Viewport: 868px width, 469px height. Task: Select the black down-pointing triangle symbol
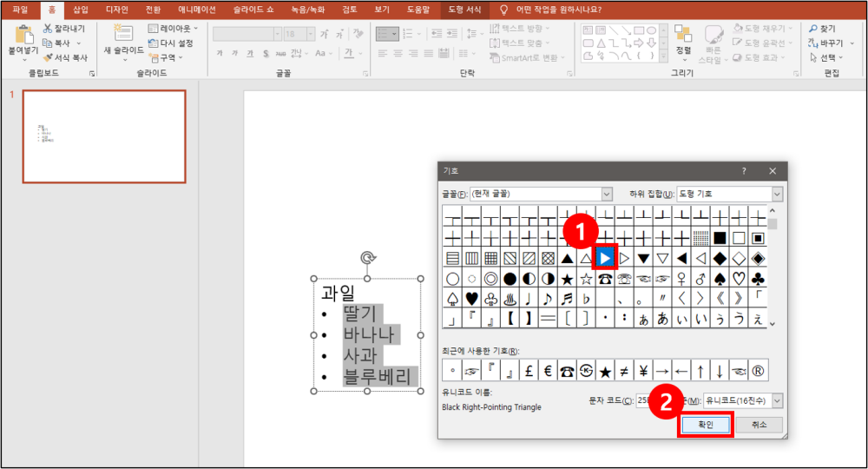pos(643,258)
